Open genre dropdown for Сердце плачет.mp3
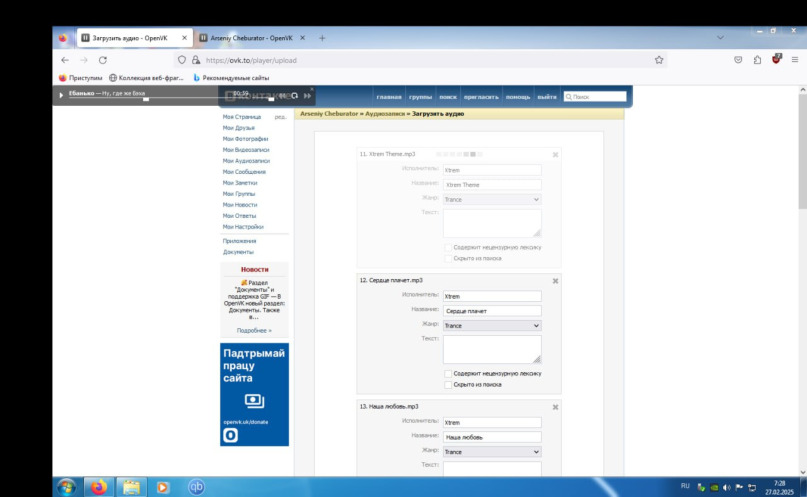Image resolution: width=807 pixels, height=497 pixels. coord(491,325)
